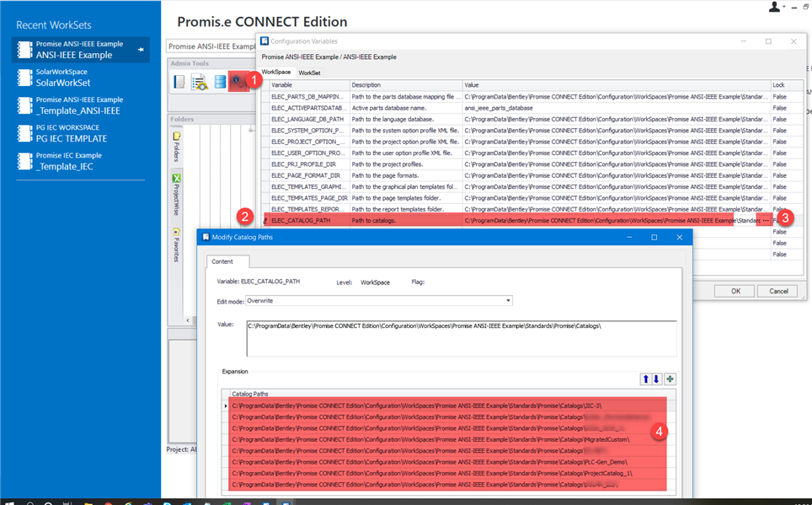The width and height of the screenshot is (812, 505).
Task: Add a new catalog path entry
Action: click(669, 379)
